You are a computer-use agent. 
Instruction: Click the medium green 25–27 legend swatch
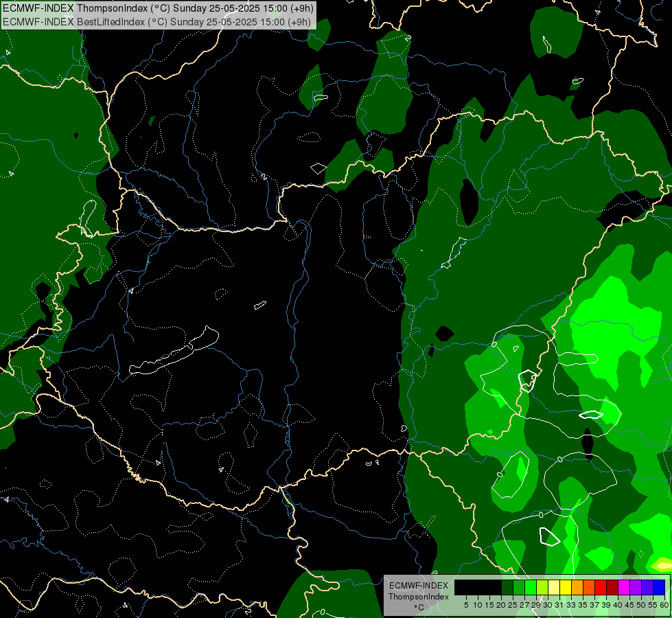point(519,587)
